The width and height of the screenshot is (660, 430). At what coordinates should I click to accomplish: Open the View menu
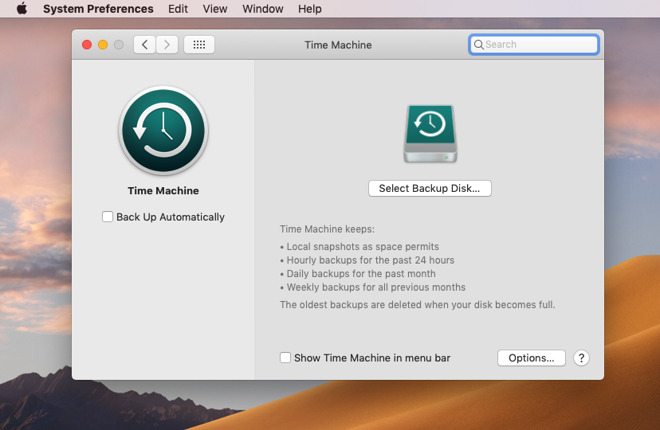215,9
